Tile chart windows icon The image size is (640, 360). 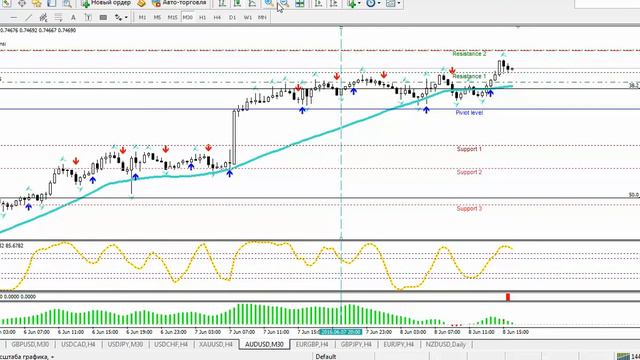tap(300, 3)
